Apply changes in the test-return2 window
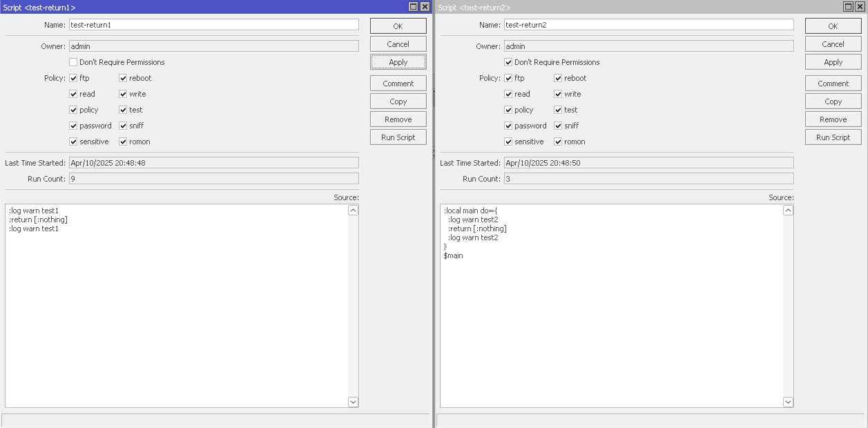Viewport: 868px width, 428px height. (x=833, y=61)
